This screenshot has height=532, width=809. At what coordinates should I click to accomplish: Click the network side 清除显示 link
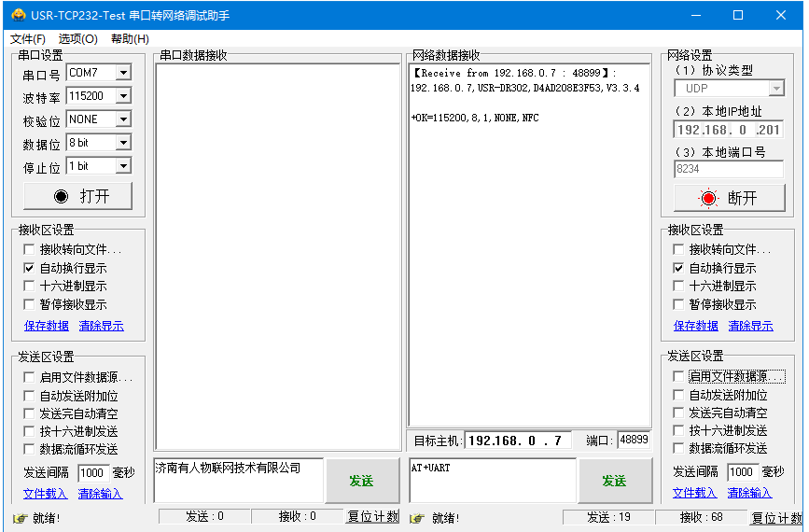(x=750, y=326)
